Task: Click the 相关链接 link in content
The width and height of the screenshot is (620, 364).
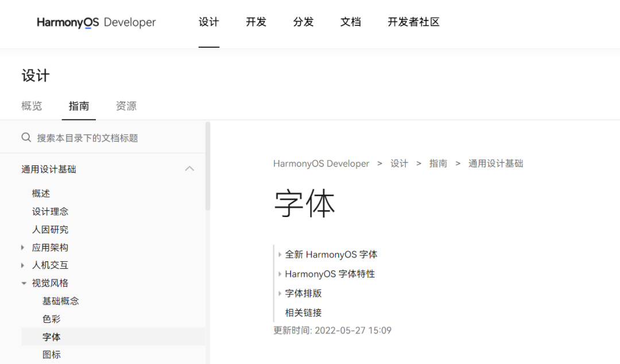Action: pos(303,312)
